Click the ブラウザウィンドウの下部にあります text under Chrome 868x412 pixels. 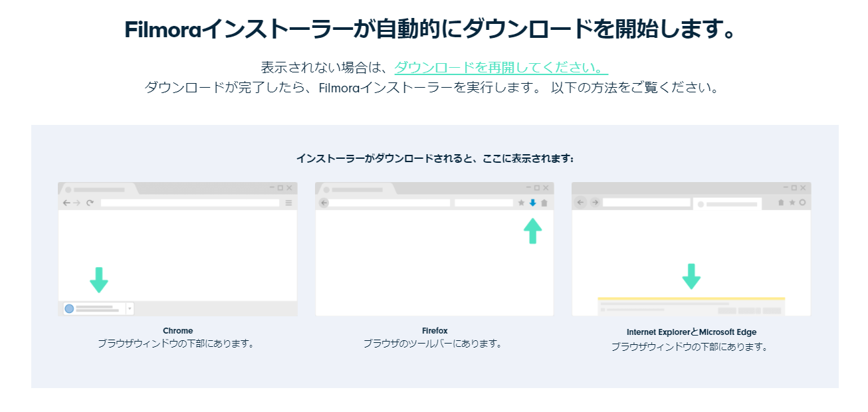tap(176, 344)
